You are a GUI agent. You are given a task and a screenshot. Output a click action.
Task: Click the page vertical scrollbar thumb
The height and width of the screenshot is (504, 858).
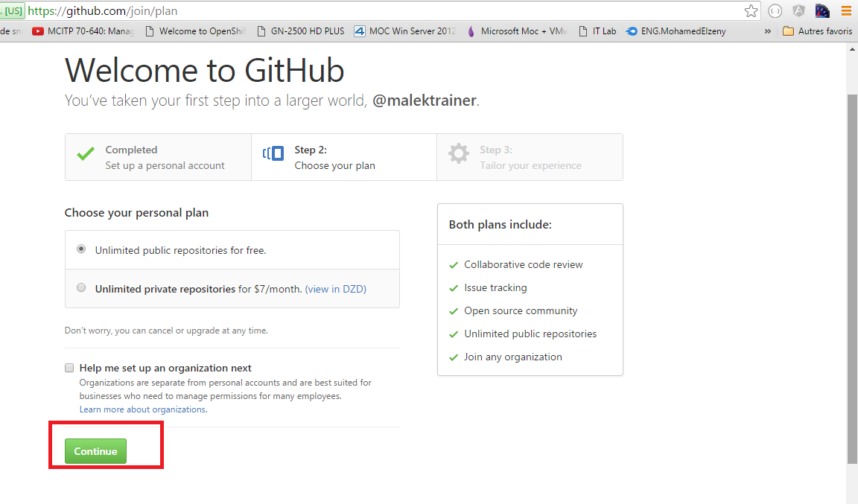(x=852, y=279)
